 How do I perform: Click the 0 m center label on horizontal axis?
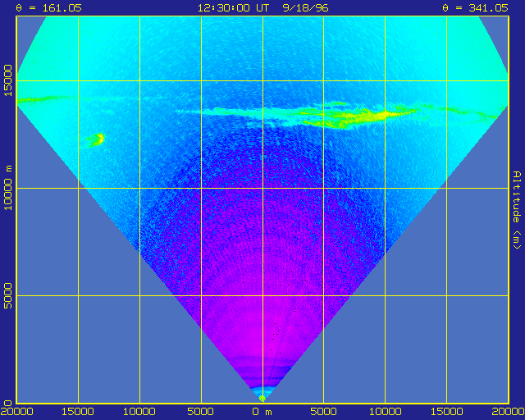(x=262, y=412)
